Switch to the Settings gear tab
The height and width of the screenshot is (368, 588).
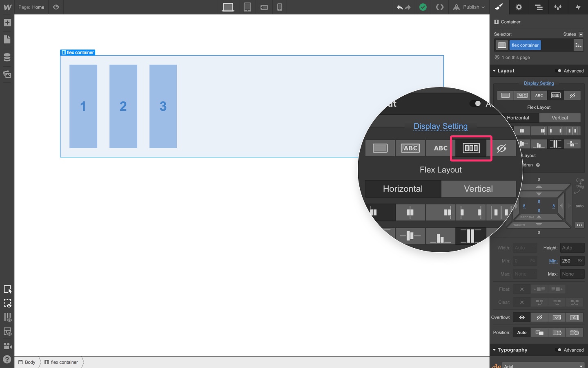[519, 7]
